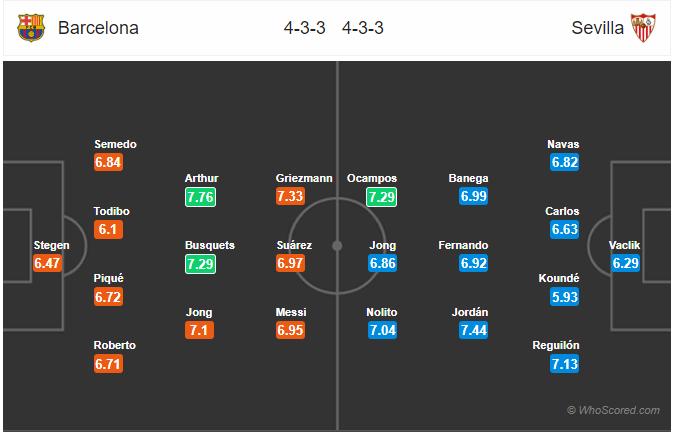
Task: Select Ocampos' green 7.29 rating badge
Action: tap(382, 197)
